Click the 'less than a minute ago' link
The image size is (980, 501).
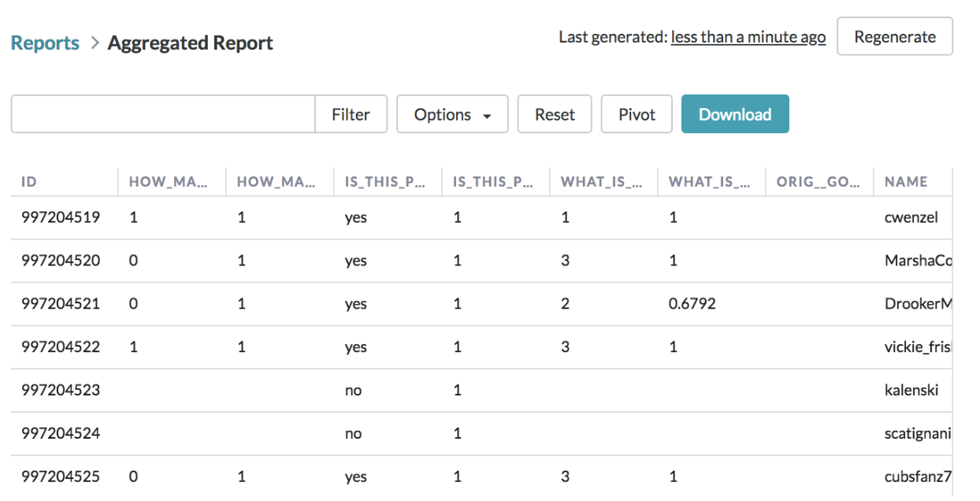pyautogui.click(x=748, y=37)
